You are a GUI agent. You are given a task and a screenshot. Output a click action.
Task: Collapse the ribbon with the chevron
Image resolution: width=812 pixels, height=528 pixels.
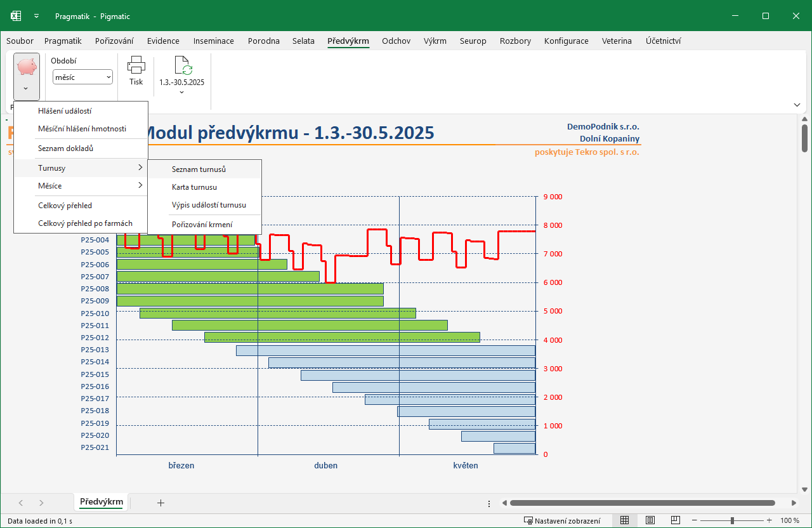click(x=797, y=105)
